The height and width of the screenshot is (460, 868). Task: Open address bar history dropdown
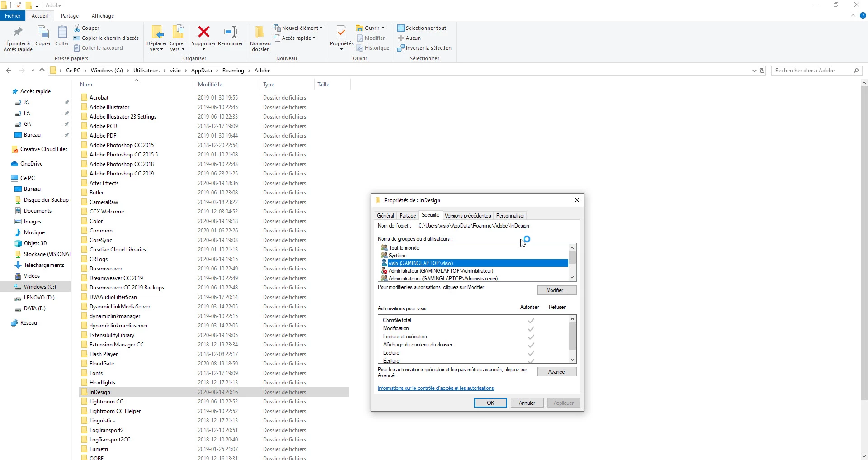pos(754,71)
